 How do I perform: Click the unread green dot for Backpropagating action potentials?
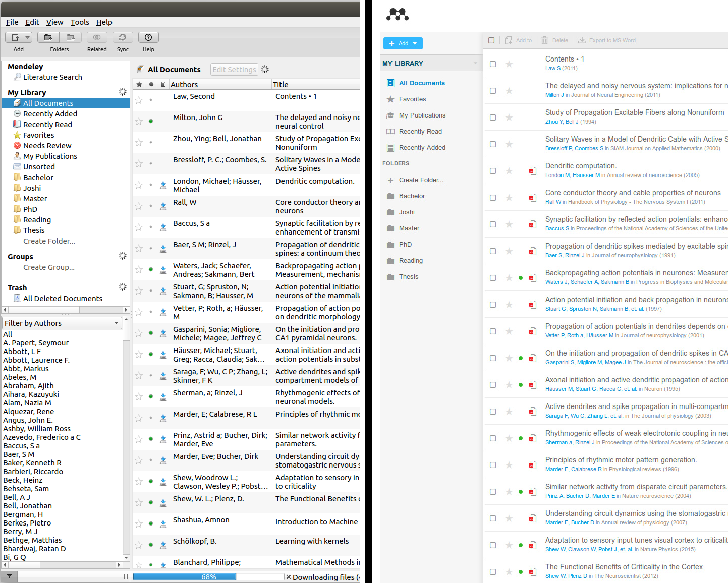[x=521, y=278]
